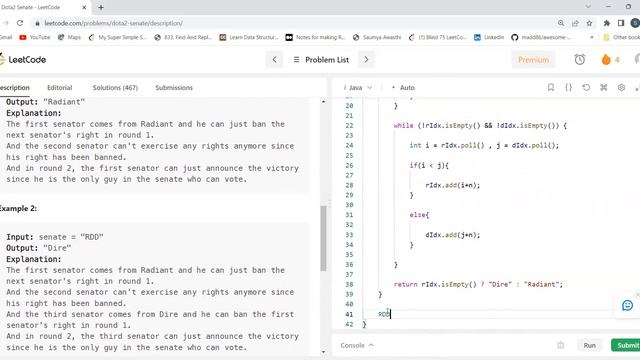This screenshot has width=640, height=360.
Task: Click 'dIdx.add(j+n);' on line 33
Action: click(453, 235)
